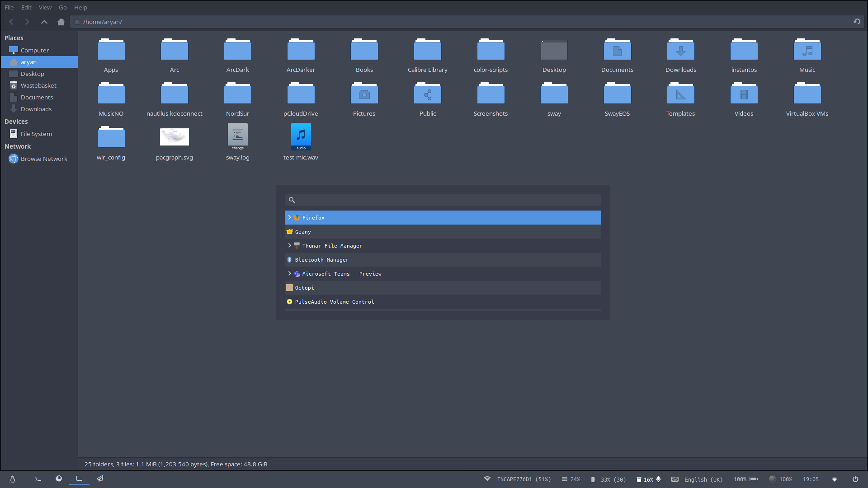The width and height of the screenshot is (868, 488).
Task: Expand the Thunar File Manager entry
Action: [x=289, y=245]
